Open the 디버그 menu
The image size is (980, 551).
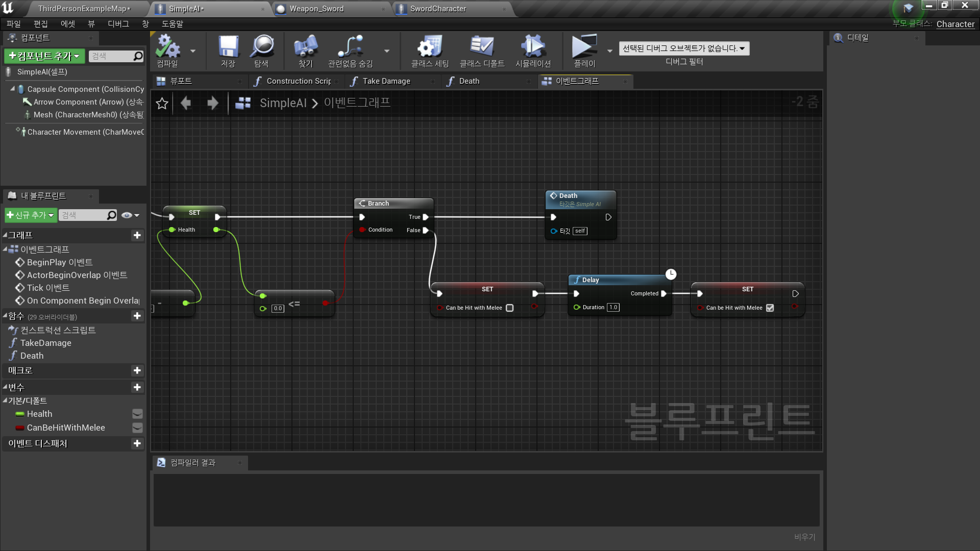coord(118,24)
